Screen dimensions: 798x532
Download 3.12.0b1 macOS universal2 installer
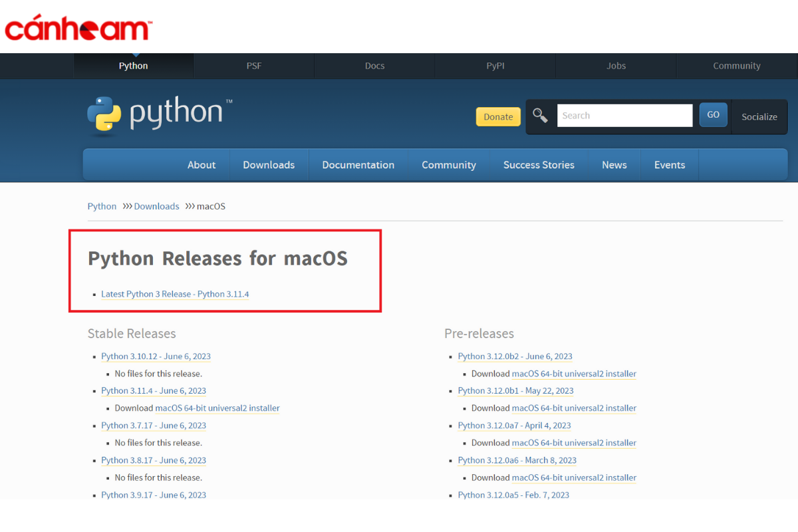(x=574, y=408)
